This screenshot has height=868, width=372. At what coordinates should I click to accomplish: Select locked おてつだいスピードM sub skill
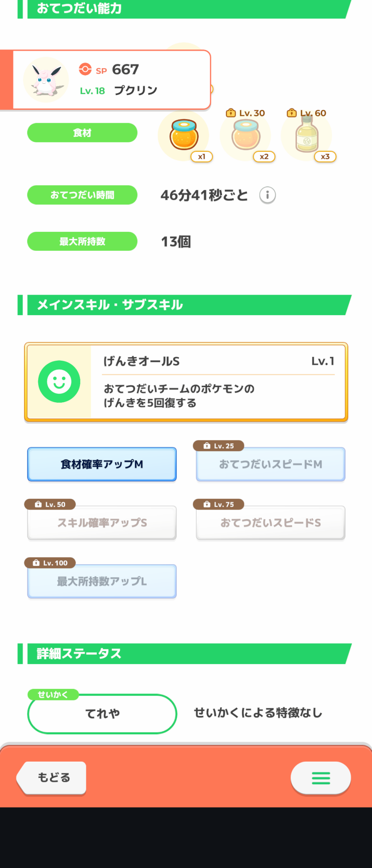point(270,464)
